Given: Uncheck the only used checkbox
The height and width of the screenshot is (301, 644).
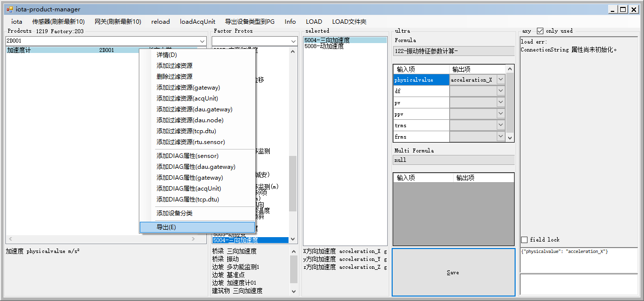Looking at the screenshot, I should coord(540,31).
